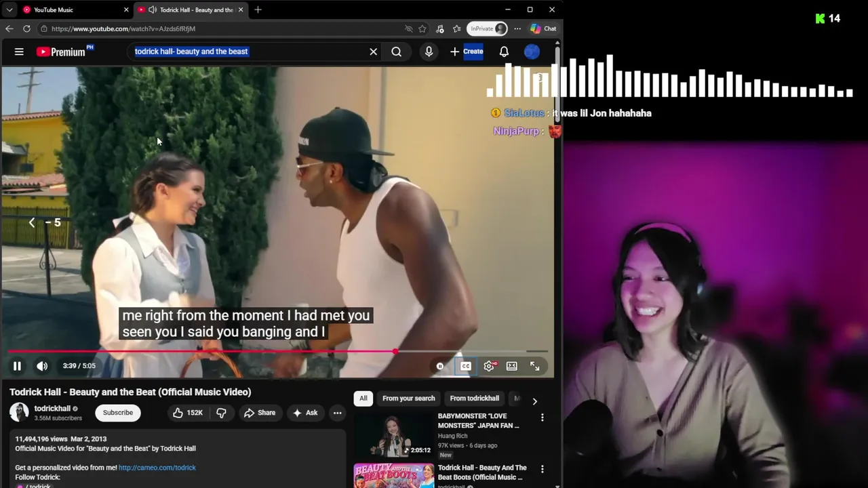
Task: Click the 3:39 / 5:05 time display
Action: [x=79, y=366]
